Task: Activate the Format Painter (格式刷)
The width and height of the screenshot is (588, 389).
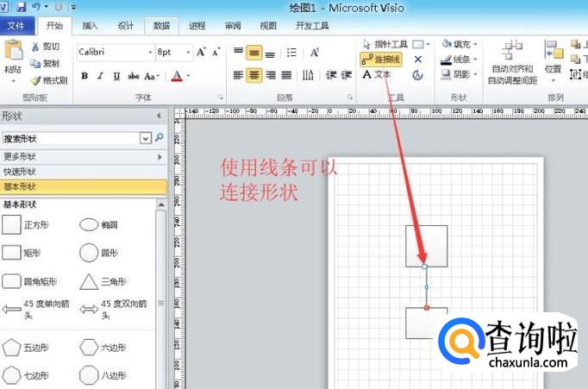Action: tap(49, 80)
